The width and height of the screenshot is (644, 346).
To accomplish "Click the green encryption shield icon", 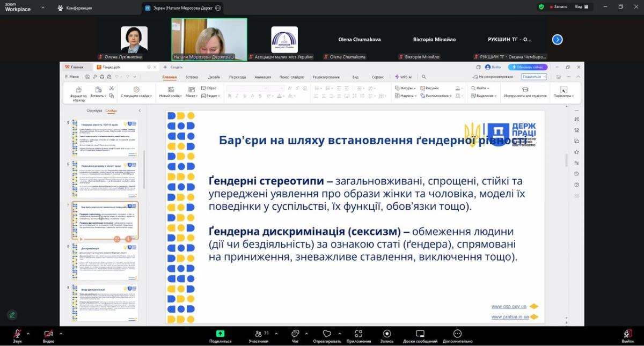I will [541, 7].
